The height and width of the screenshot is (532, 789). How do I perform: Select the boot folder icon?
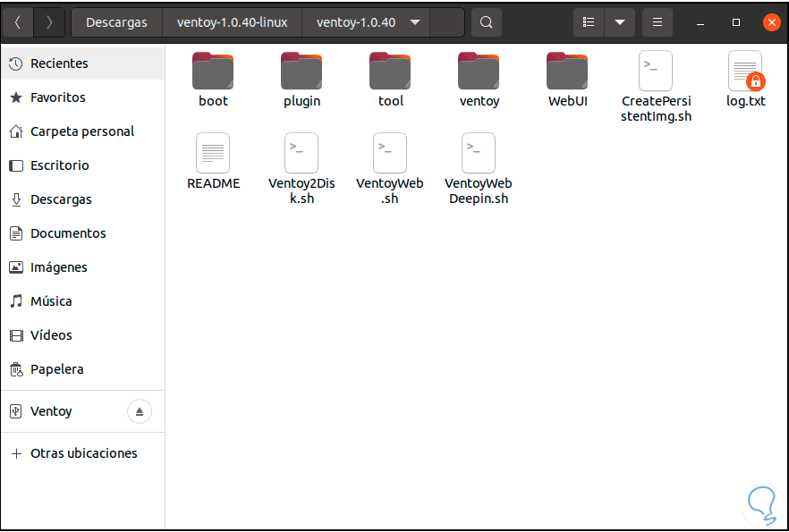[213, 71]
